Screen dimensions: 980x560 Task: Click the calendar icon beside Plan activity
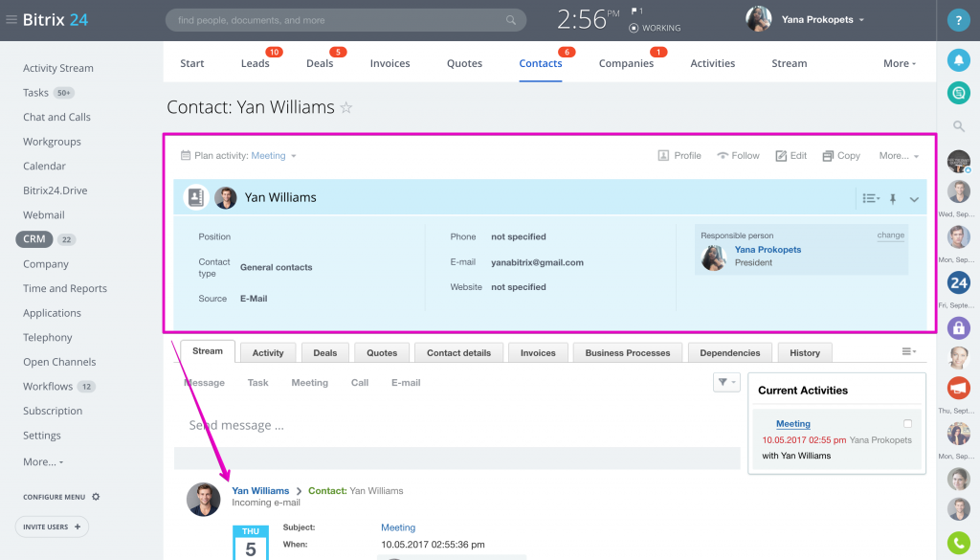point(186,155)
